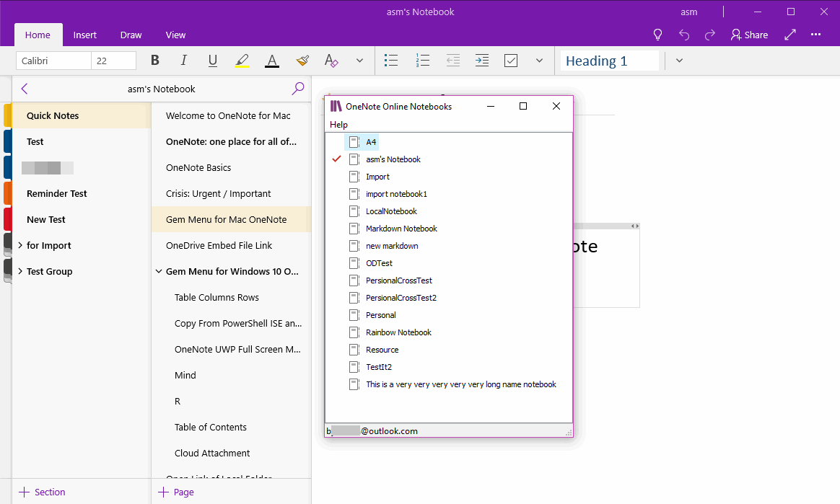
Task: Add a new section
Action: (43, 492)
